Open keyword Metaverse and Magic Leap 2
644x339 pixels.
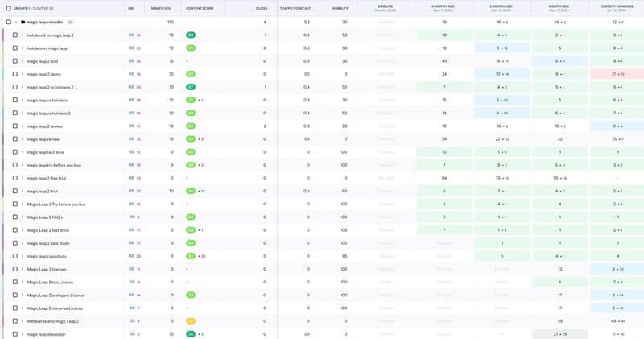click(53, 321)
